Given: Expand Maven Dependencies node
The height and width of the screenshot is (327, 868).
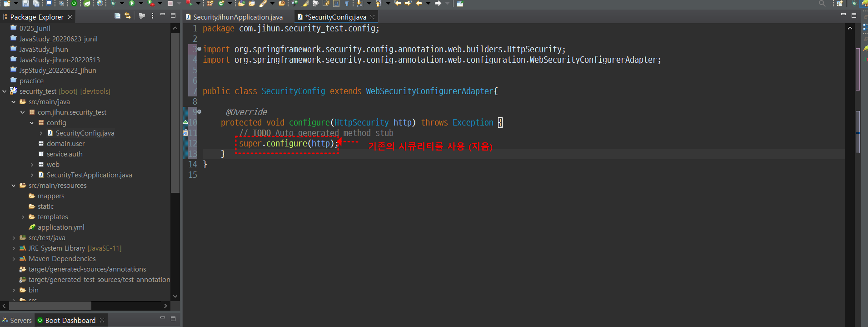Looking at the screenshot, I should point(14,259).
